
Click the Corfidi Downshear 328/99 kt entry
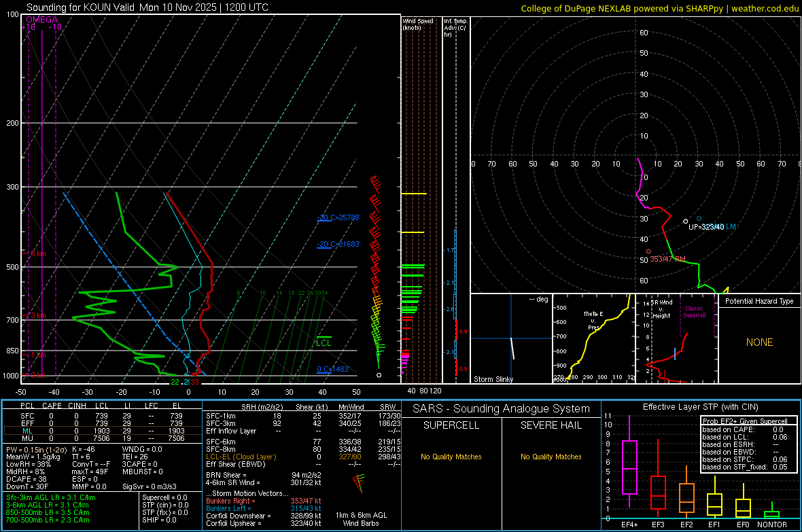pos(264,516)
